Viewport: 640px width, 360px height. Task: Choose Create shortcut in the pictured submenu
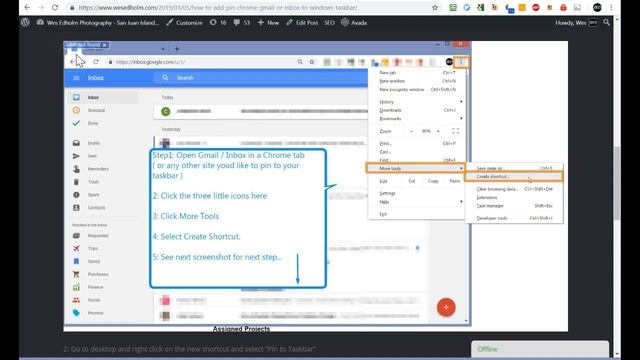(514, 177)
